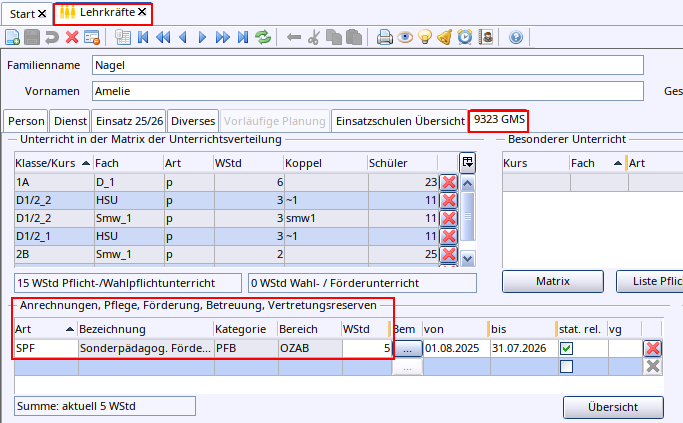The width and height of the screenshot is (683, 423).
Task: Click the eye preview icon
Action: [x=405, y=38]
